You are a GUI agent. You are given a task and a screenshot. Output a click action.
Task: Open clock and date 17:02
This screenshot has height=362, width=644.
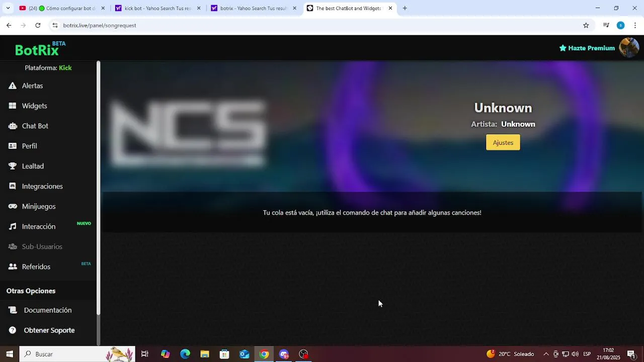(x=608, y=354)
